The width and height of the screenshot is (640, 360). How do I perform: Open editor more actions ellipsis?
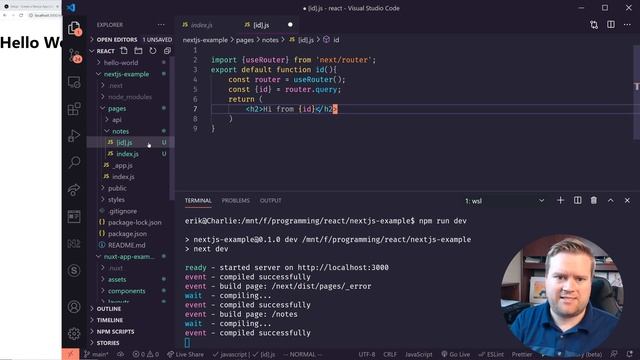tap(627, 25)
